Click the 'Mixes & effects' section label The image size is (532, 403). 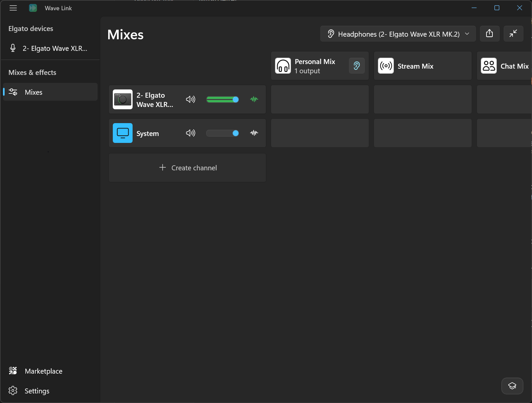(x=32, y=73)
